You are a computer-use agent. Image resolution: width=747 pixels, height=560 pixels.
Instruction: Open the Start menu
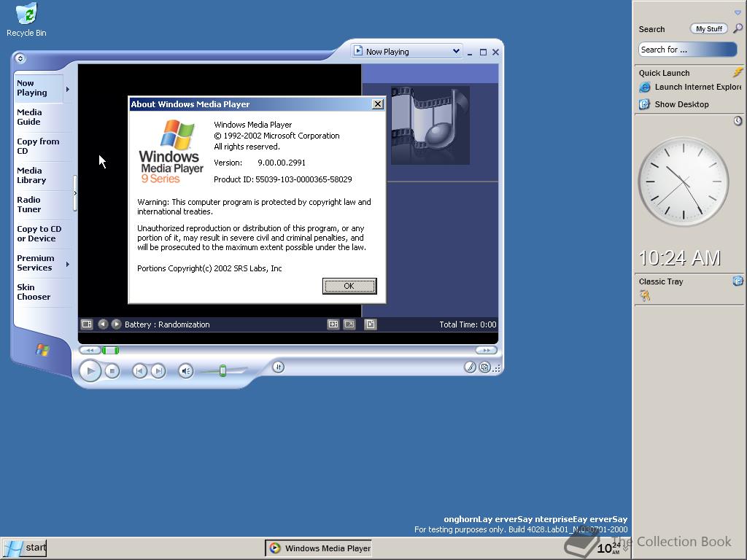[24, 548]
